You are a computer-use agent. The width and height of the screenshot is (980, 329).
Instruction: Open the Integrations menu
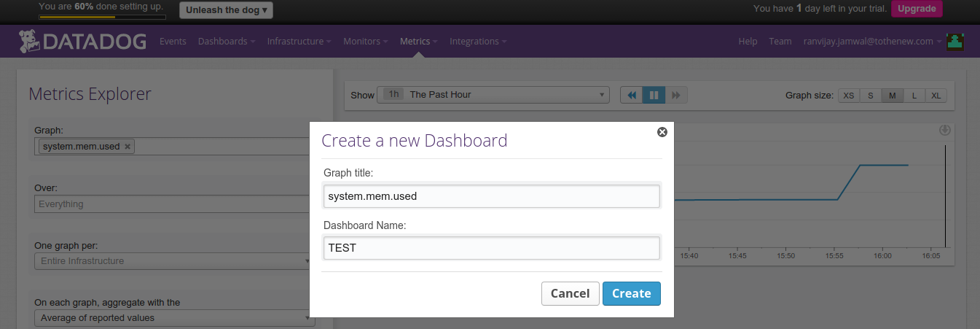(478, 42)
